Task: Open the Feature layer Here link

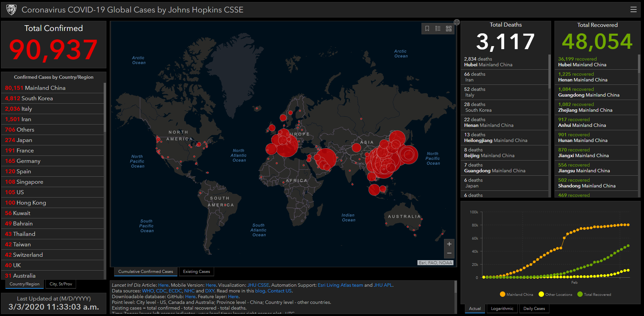Action: pyautogui.click(x=233, y=296)
